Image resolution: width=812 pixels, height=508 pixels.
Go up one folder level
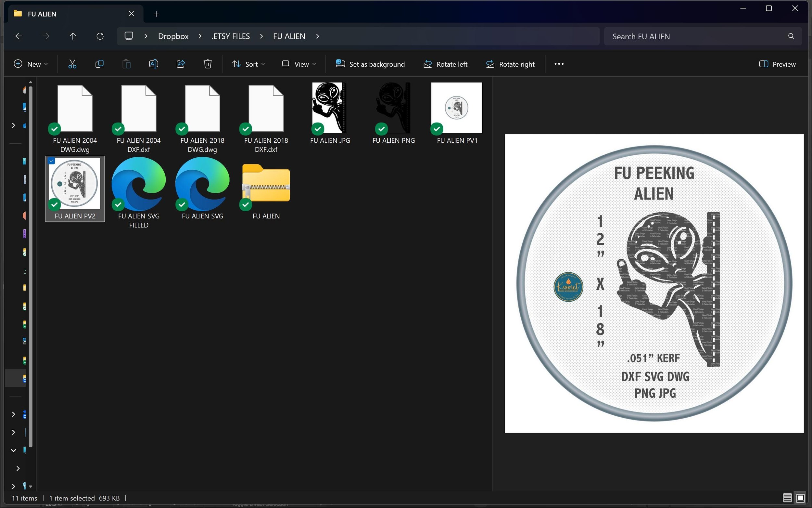73,36
